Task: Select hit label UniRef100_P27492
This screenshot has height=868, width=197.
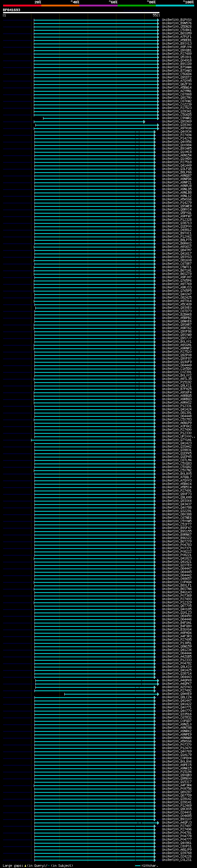Action: [x=177, y=690]
